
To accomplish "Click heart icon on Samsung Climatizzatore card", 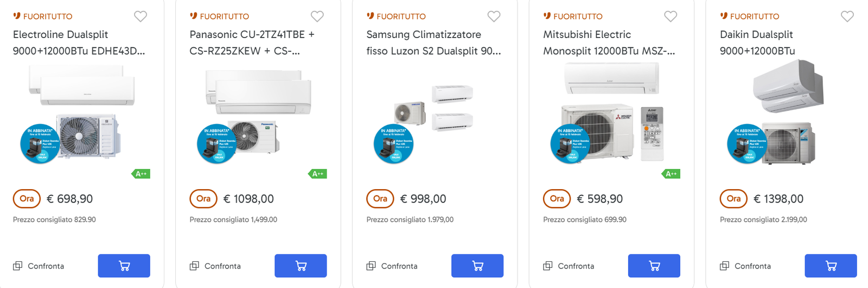I will pyautogui.click(x=494, y=17).
